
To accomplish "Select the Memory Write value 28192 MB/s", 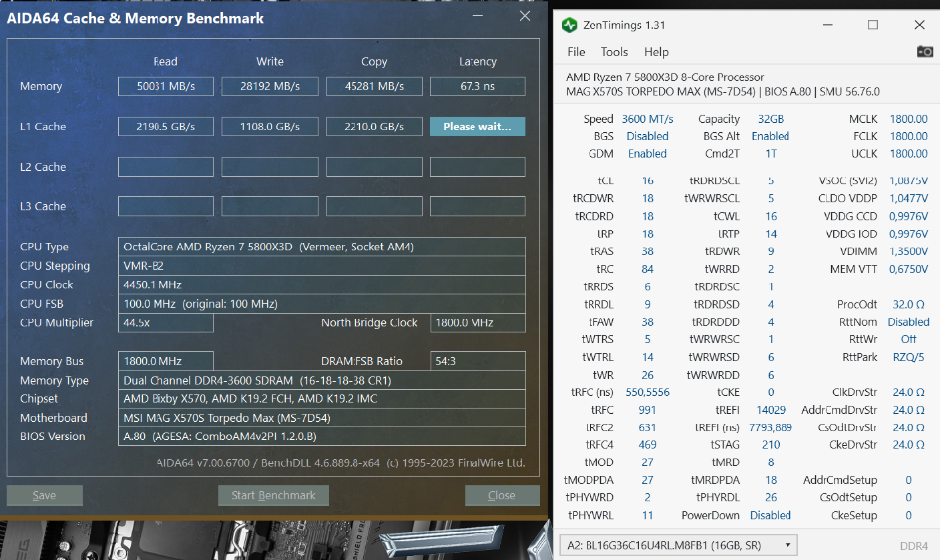I will pos(270,86).
